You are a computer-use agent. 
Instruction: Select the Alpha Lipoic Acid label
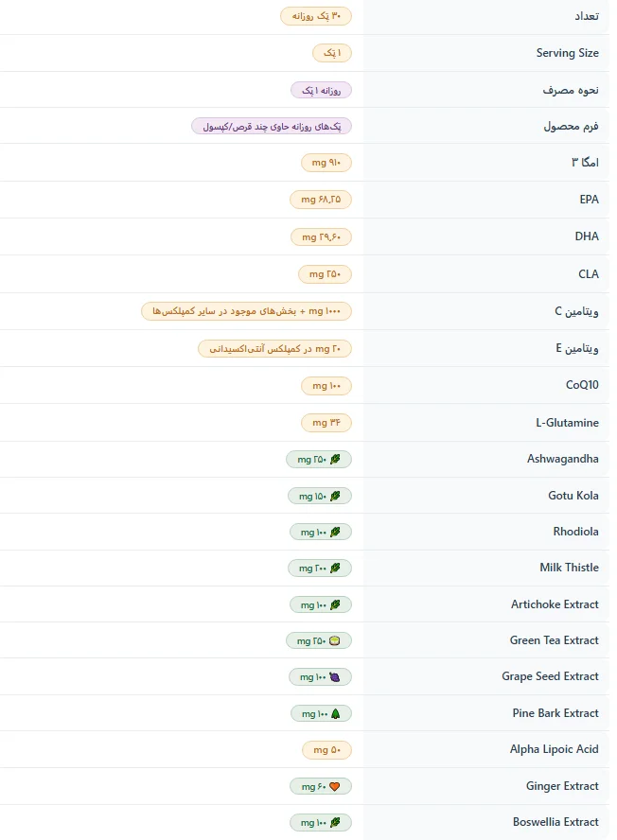(x=555, y=749)
